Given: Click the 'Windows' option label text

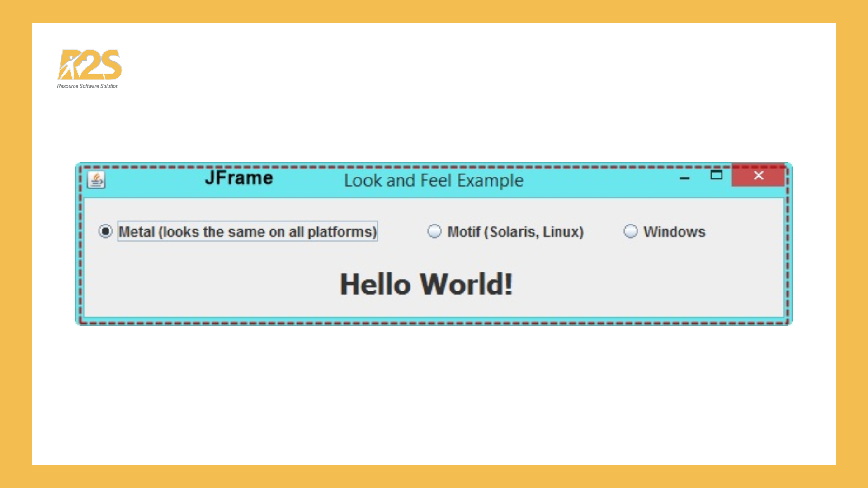Looking at the screenshot, I should click(x=674, y=232).
